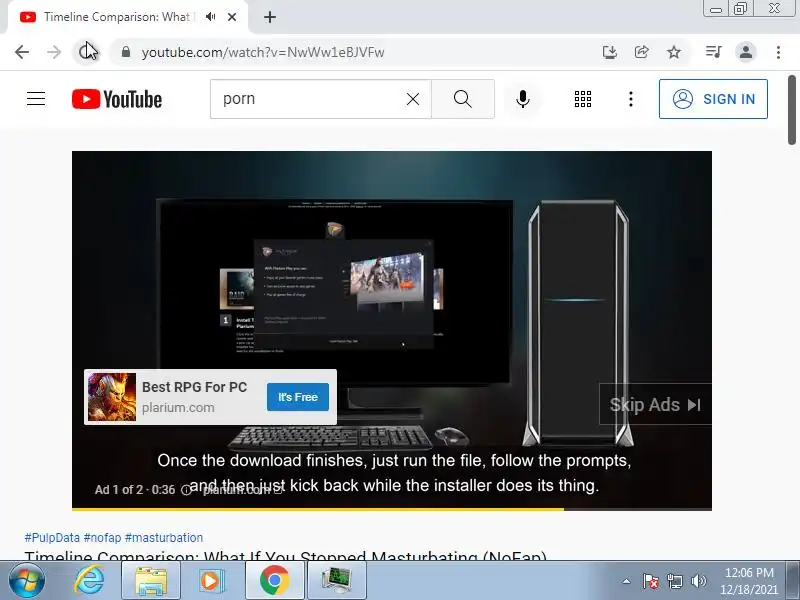Image resolution: width=800 pixels, height=600 pixels.
Task: Click the SIGN IN button
Action: point(713,99)
